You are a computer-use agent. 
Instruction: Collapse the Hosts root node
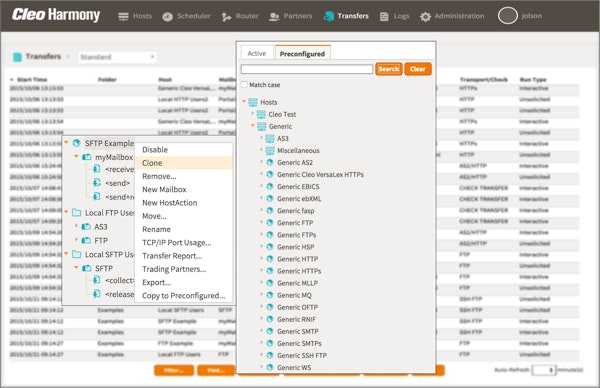point(244,102)
